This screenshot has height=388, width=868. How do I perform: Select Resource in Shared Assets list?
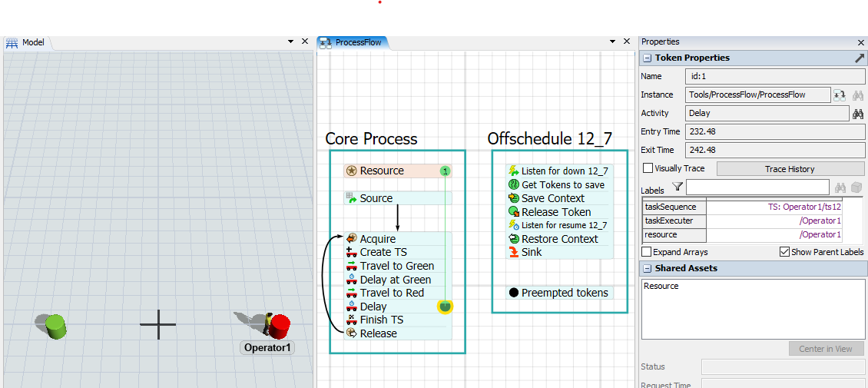pos(661,286)
